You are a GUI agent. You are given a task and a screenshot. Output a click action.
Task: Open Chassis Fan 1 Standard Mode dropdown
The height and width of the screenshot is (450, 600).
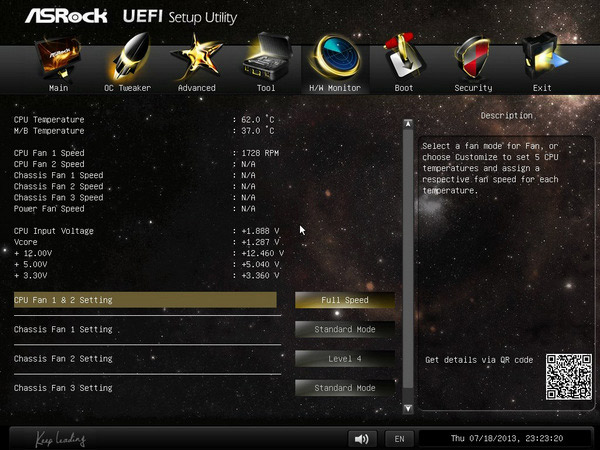[x=344, y=329]
